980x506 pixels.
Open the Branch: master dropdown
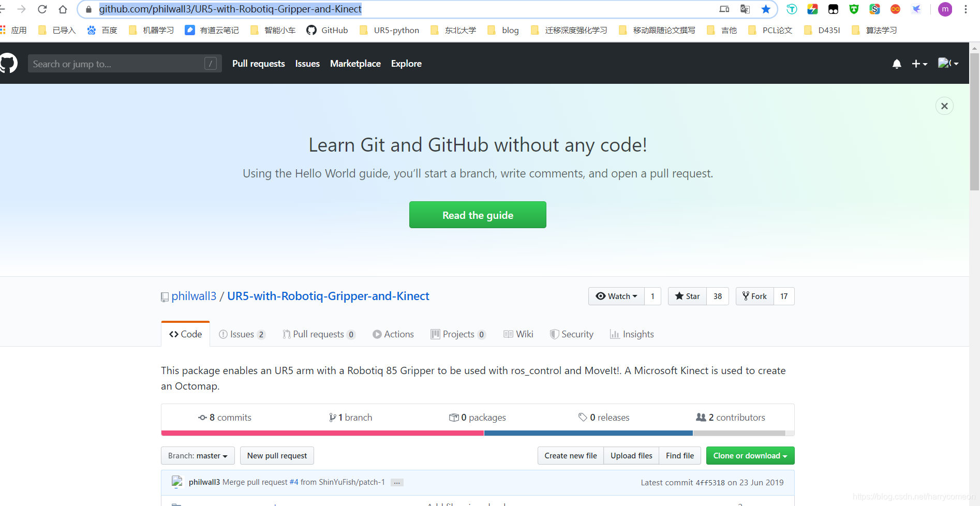pyautogui.click(x=198, y=455)
